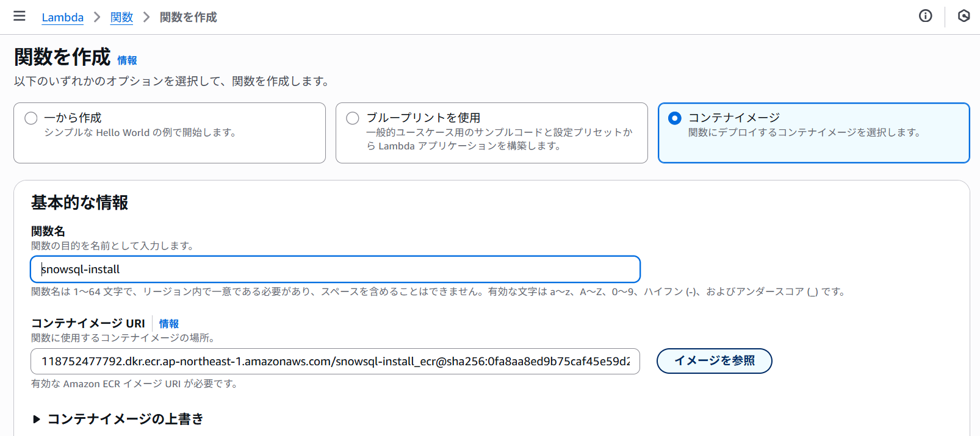This screenshot has width=980, height=436.
Task: Open 情報 link beside 関数を作成 heading
Action: point(127,60)
